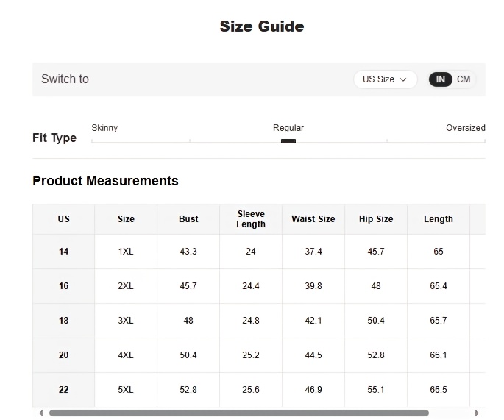Click the 5XL size cell
The width and height of the screenshot is (504, 420).
click(x=126, y=390)
